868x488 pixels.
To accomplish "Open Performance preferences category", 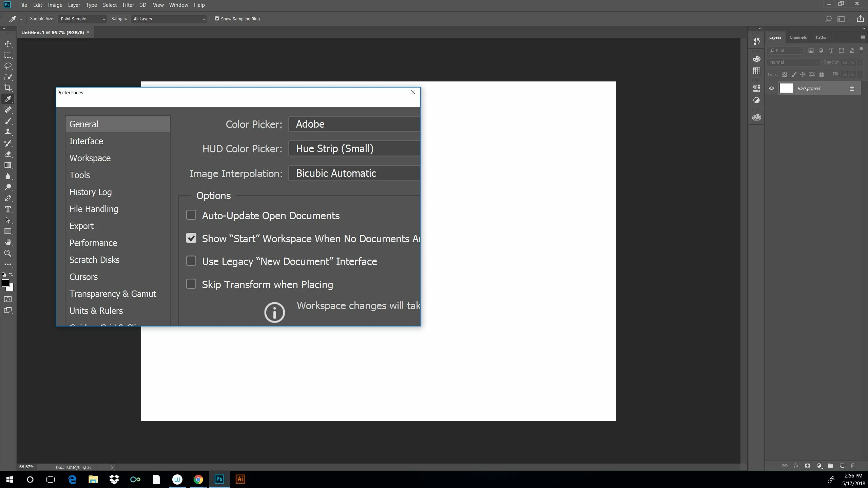I will pos(93,243).
